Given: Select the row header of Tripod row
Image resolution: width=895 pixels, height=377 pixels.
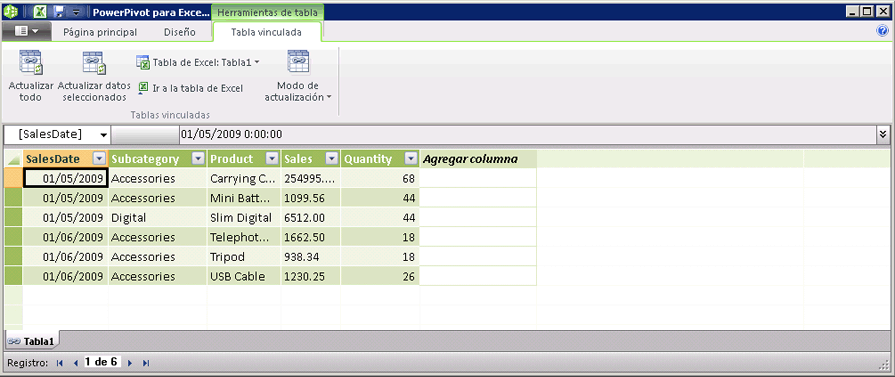Looking at the screenshot, I should 13,256.
